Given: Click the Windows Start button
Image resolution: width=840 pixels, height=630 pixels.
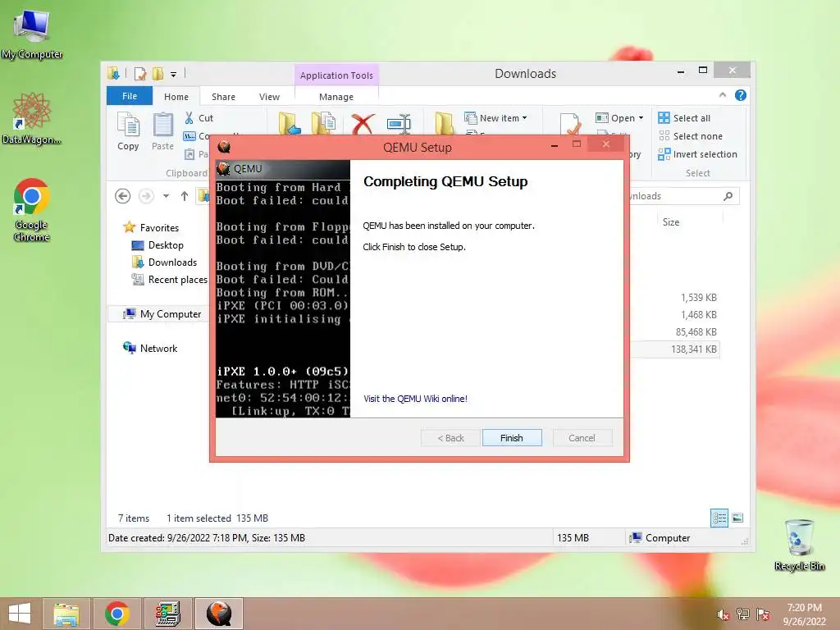Looking at the screenshot, I should click(20, 614).
